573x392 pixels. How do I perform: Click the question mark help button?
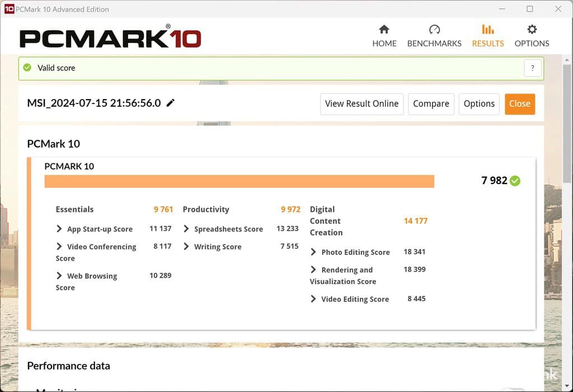[532, 68]
